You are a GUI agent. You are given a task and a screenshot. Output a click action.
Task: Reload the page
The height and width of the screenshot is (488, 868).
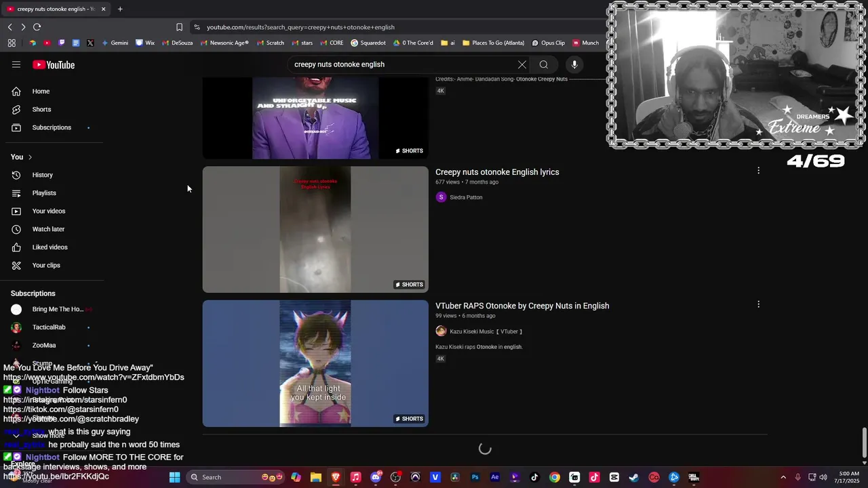click(37, 27)
